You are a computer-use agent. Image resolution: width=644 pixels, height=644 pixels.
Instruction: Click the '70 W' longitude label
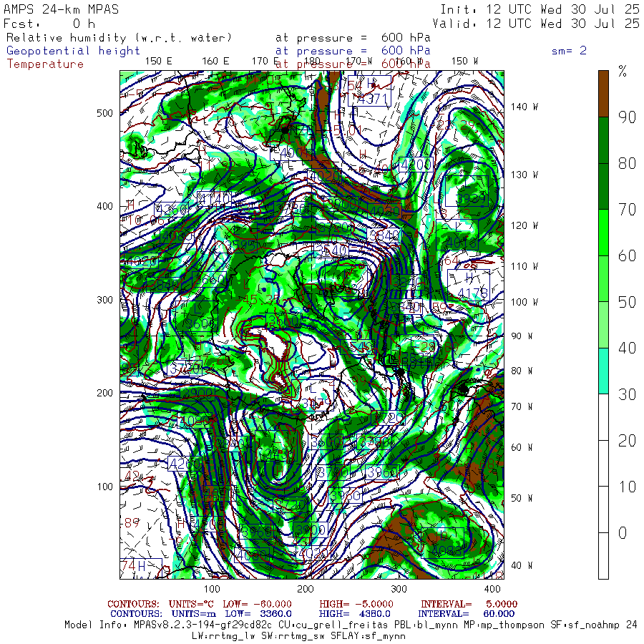pos(522,407)
